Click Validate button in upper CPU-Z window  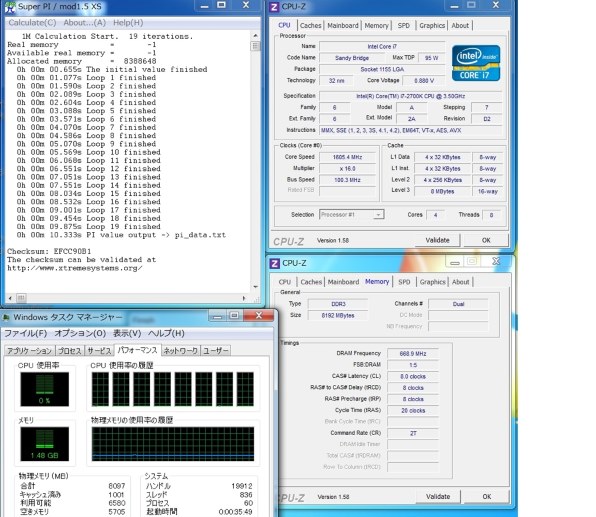pos(437,240)
